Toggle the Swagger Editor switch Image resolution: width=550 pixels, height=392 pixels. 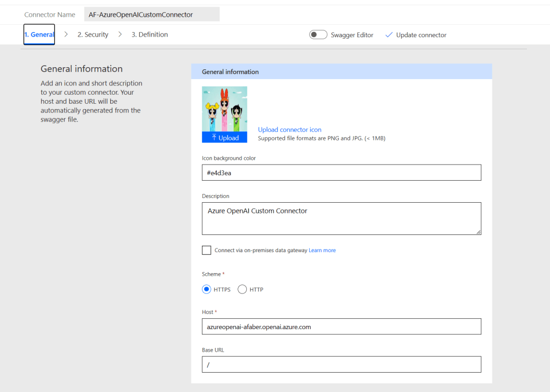pyautogui.click(x=318, y=35)
